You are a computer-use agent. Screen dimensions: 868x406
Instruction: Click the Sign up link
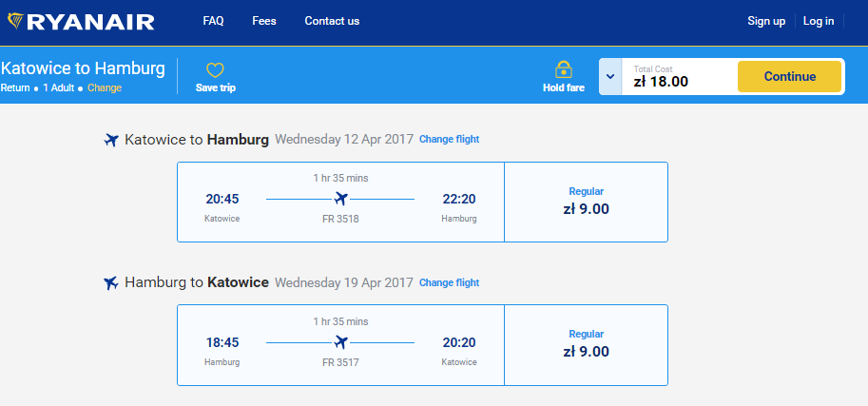tap(766, 21)
